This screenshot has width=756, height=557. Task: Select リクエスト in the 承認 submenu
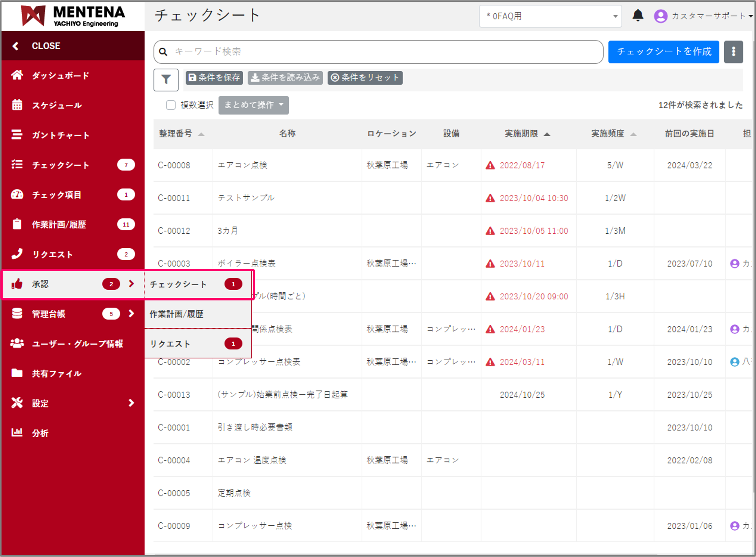(170, 344)
